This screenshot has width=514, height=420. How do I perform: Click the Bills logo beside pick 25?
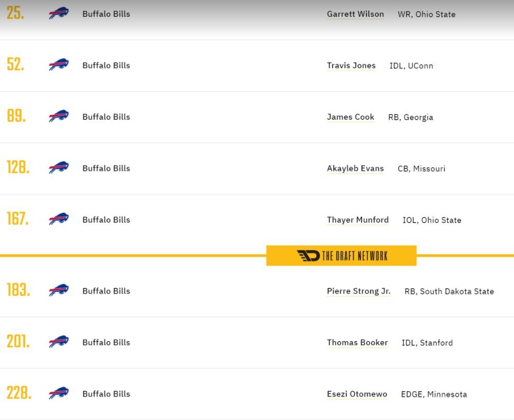pos(59,14)
